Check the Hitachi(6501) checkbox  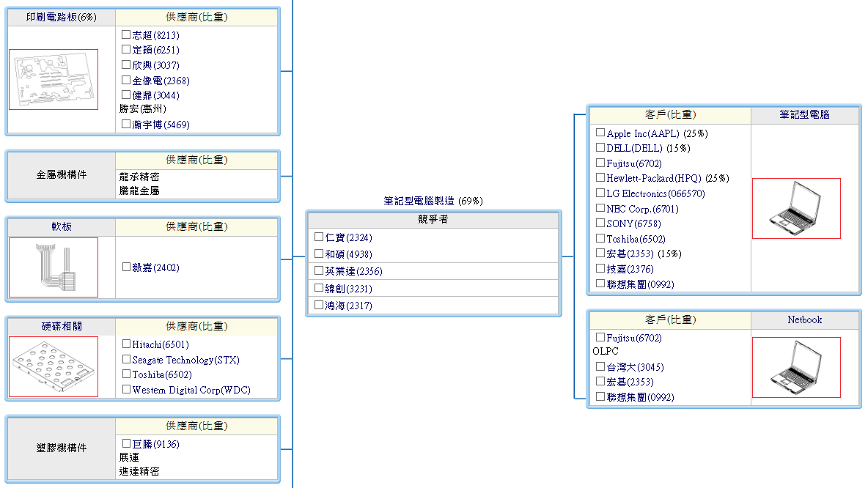pos(126,344)
